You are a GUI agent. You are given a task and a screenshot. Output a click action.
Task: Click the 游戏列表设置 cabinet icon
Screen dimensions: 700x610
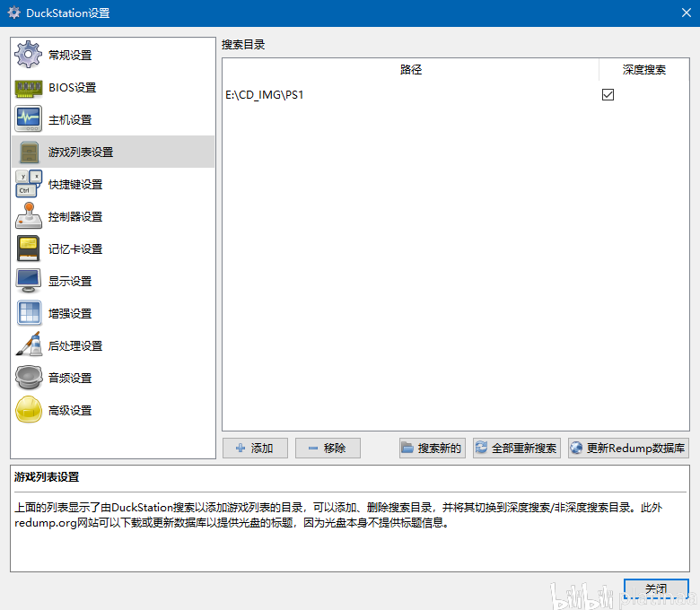click(29, 152)
